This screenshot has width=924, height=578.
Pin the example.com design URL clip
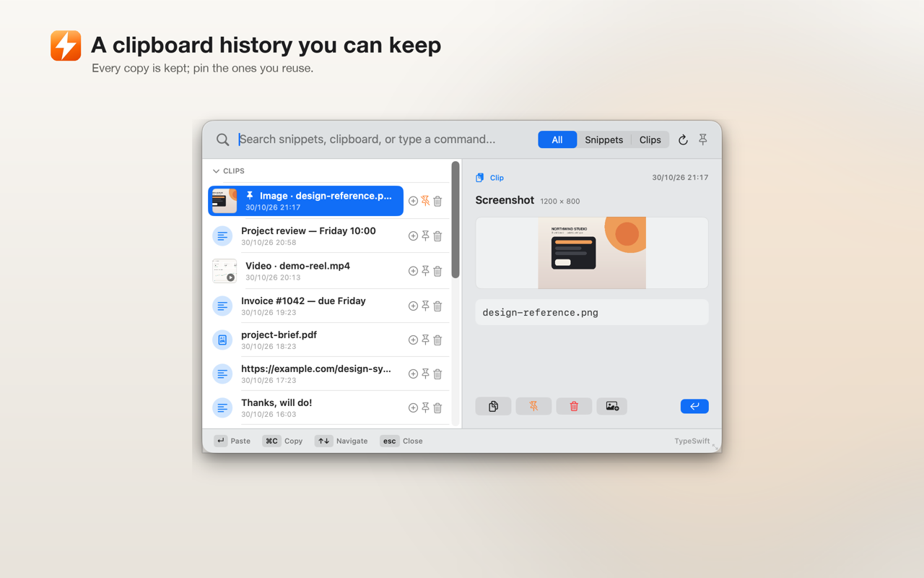425,374
